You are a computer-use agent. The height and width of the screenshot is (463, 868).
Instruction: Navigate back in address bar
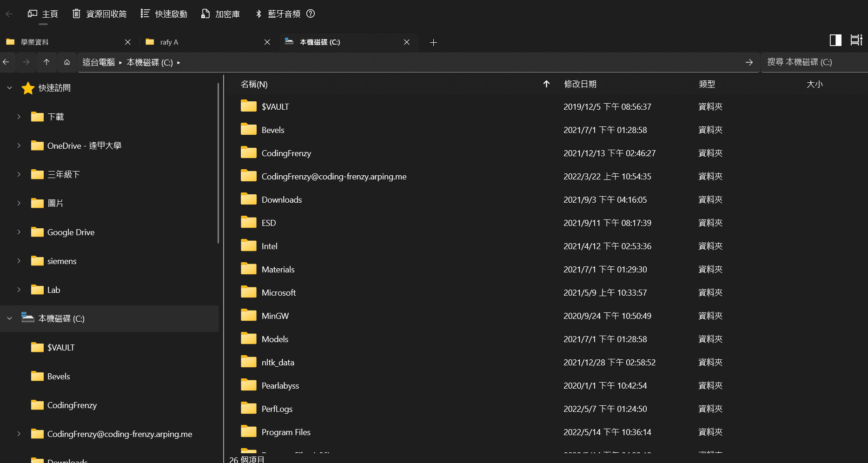tap(6, 62)
